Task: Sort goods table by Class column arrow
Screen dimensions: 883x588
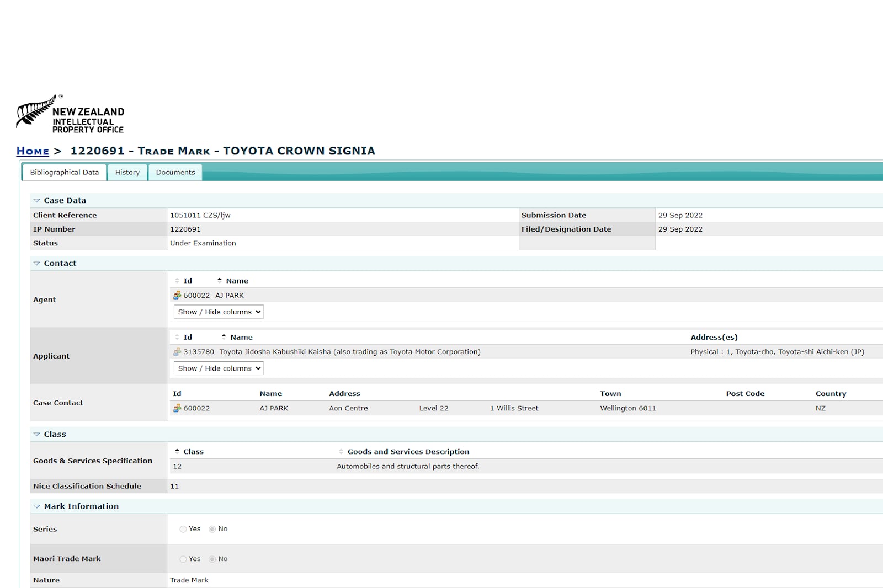Action: coord(177,451)
